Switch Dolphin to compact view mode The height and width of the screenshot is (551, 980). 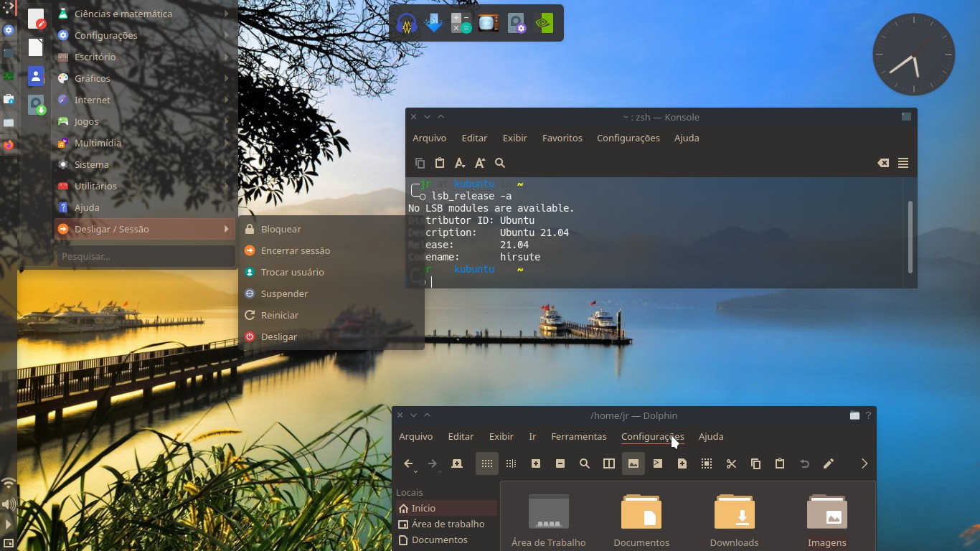(511, 463)
